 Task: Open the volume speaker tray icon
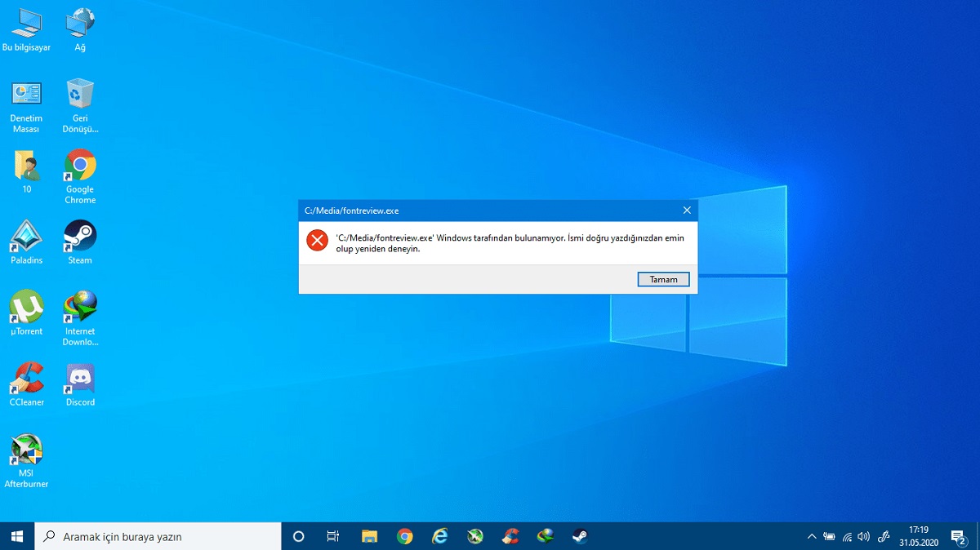point(864,536)
